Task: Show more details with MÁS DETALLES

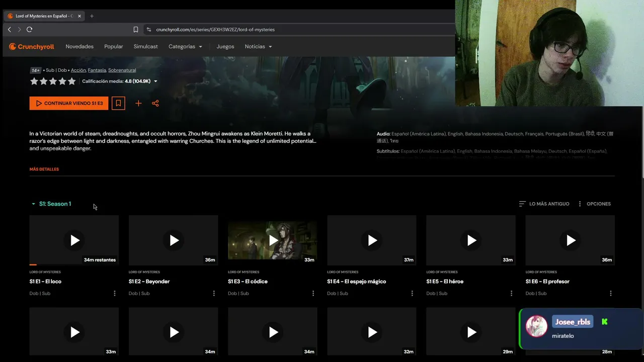Action: click(44, 169)
